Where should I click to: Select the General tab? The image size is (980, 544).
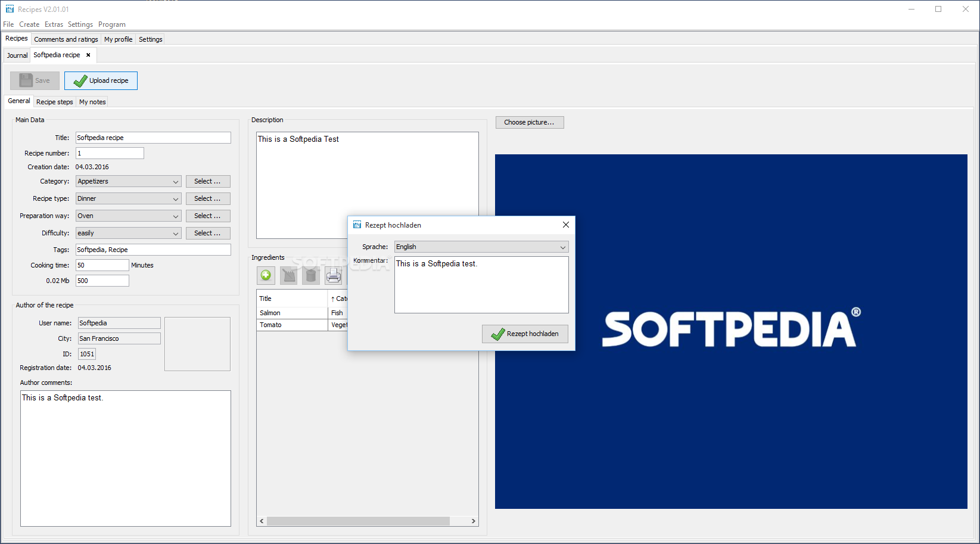tap(19, 101)
